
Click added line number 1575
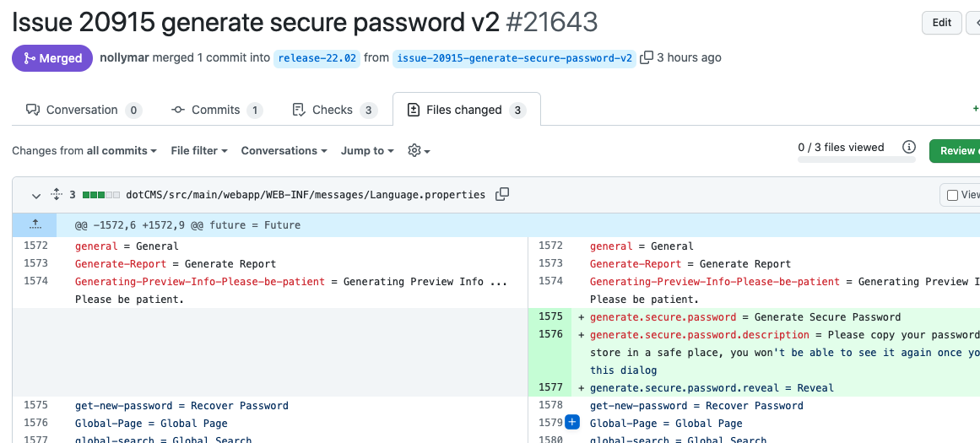pyautogui.click(x=550, y=316)
